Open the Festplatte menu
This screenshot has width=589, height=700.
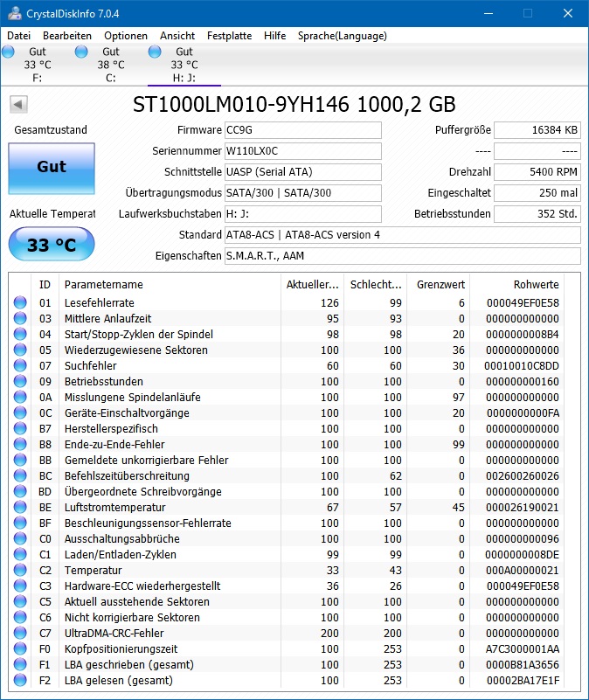tap(229, 36)
